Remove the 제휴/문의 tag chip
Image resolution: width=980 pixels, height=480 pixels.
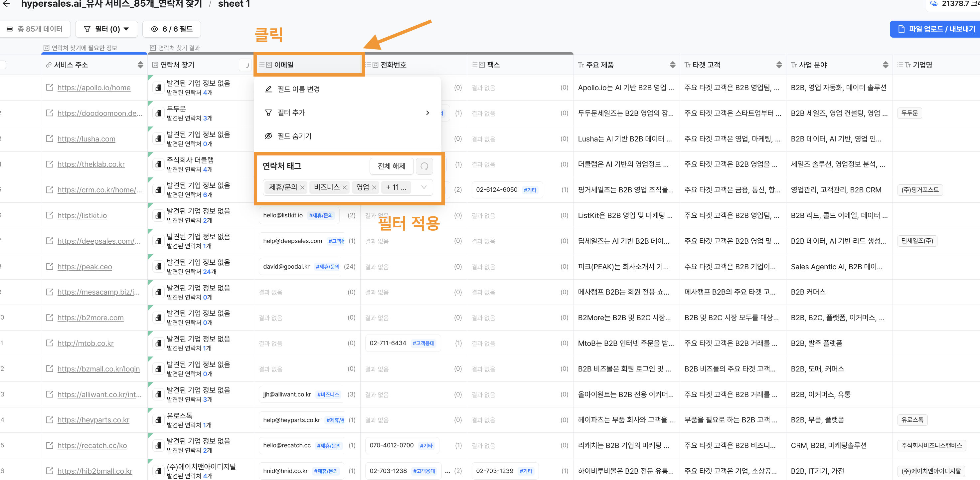click(x=302, y=187)
